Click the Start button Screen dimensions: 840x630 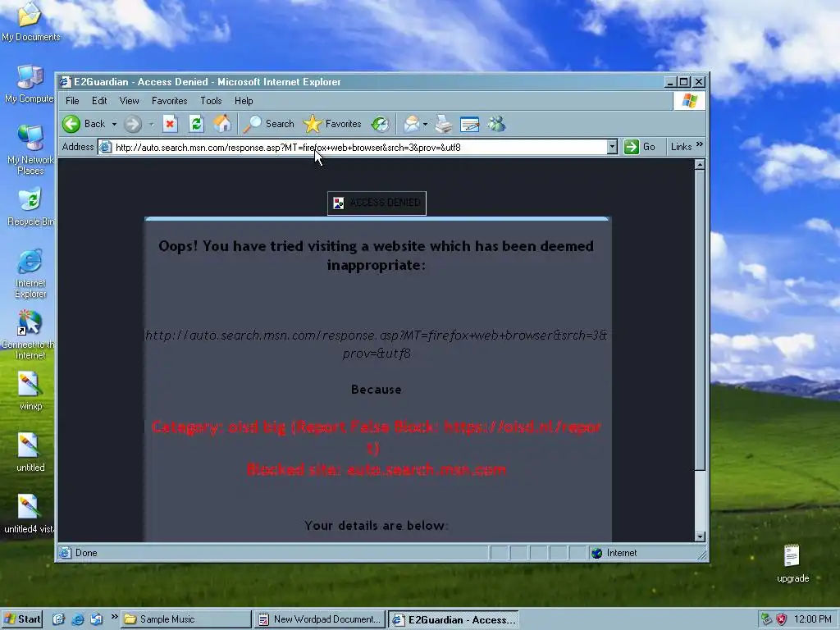22,619
